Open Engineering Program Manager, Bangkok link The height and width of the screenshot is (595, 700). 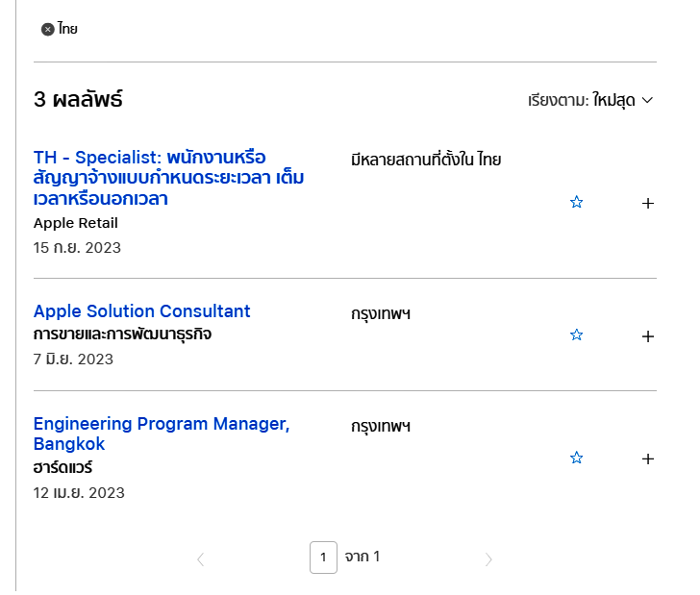click(162, 434)
